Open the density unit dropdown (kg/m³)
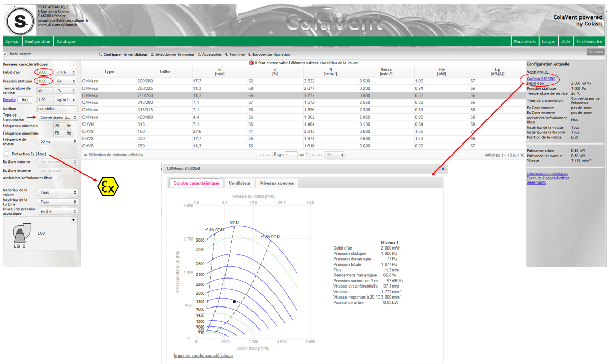 (x=66, y=100)
